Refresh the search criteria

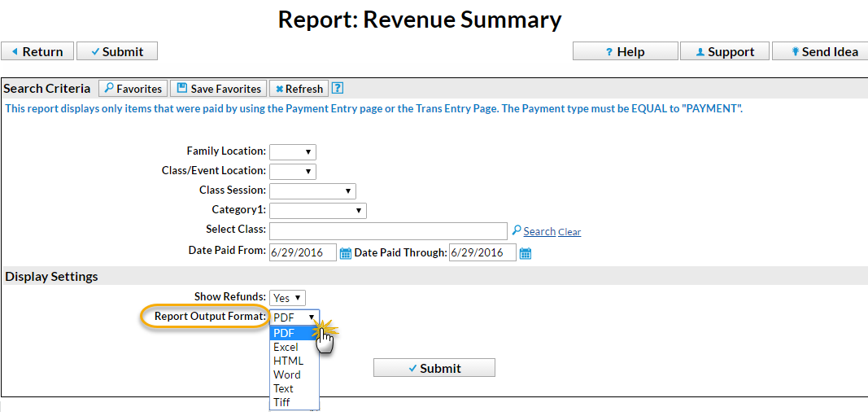point(299,89)
